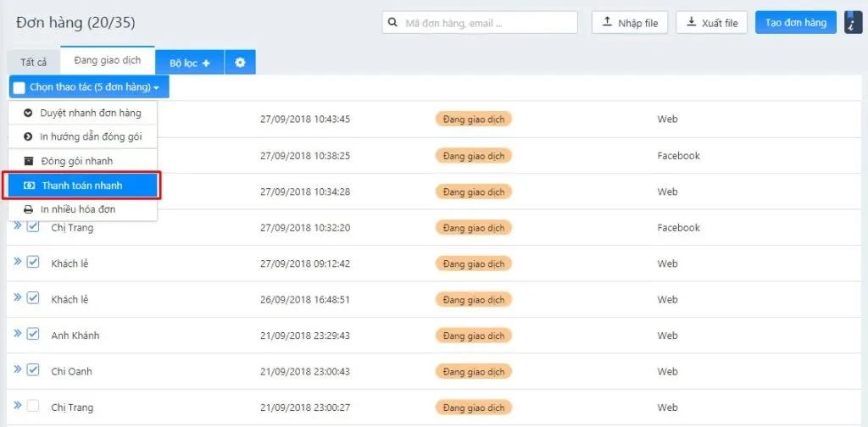The width and height of the screenshot is (868, 427).
Task: Open the gear settings tab
Action: coord(240,63)
